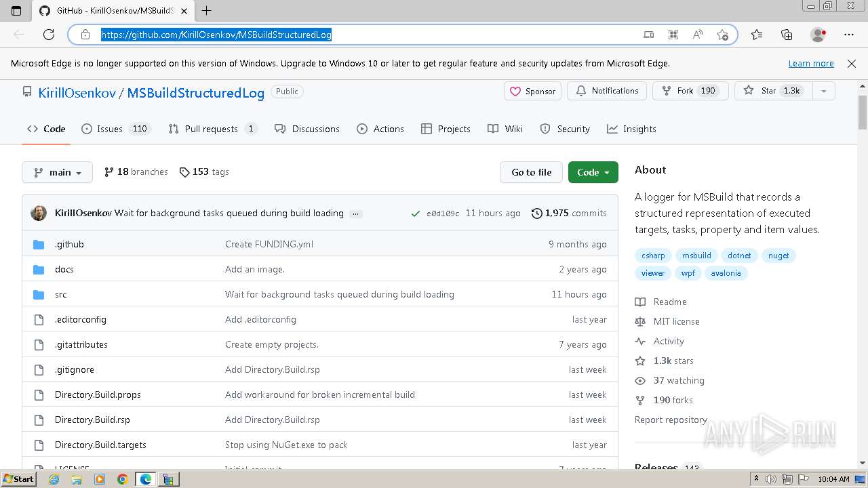Open the Readme link in About
The image size is (868, 488).
coord(661,302)
